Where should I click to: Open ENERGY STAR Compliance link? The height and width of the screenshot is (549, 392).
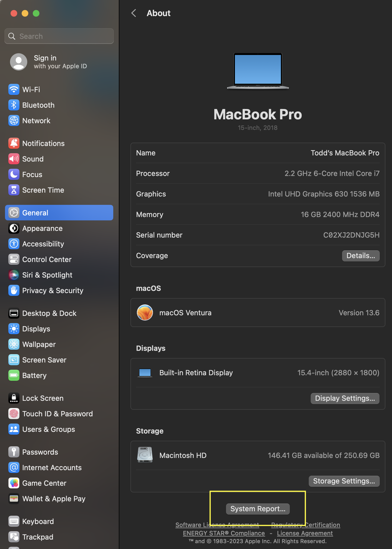coord(224,533)
